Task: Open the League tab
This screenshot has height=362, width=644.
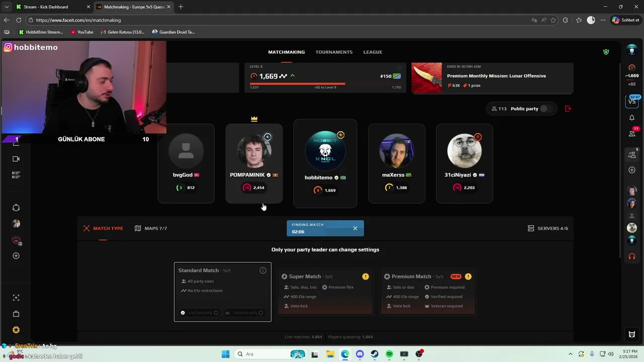Action: (x=373, y=52)
